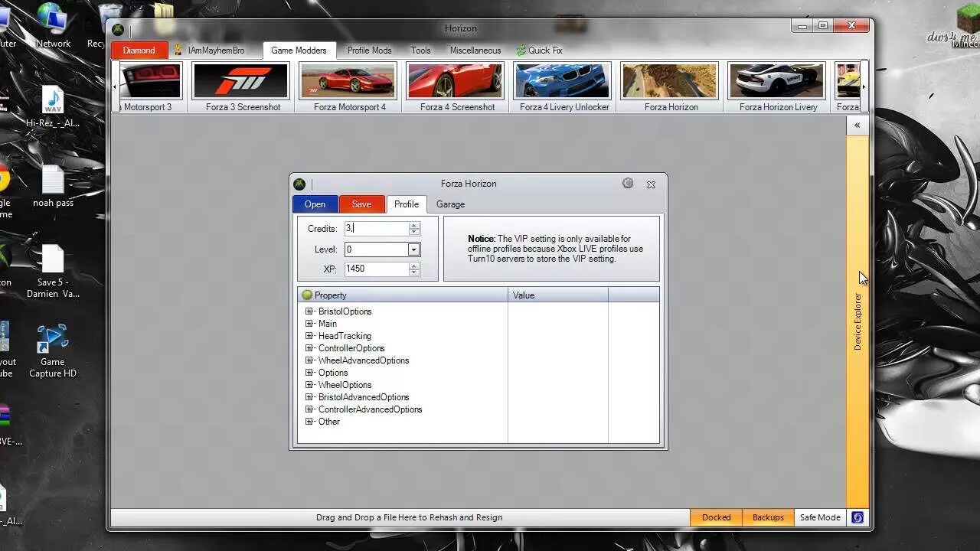Screen dimensions: 980x551
Task: Open the Tools tab
Action: [420, 51]
